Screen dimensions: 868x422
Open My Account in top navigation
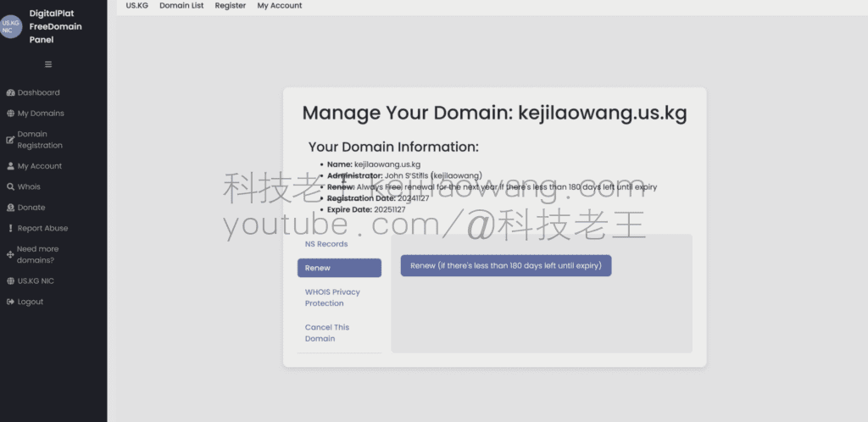[x=280, y=6]
